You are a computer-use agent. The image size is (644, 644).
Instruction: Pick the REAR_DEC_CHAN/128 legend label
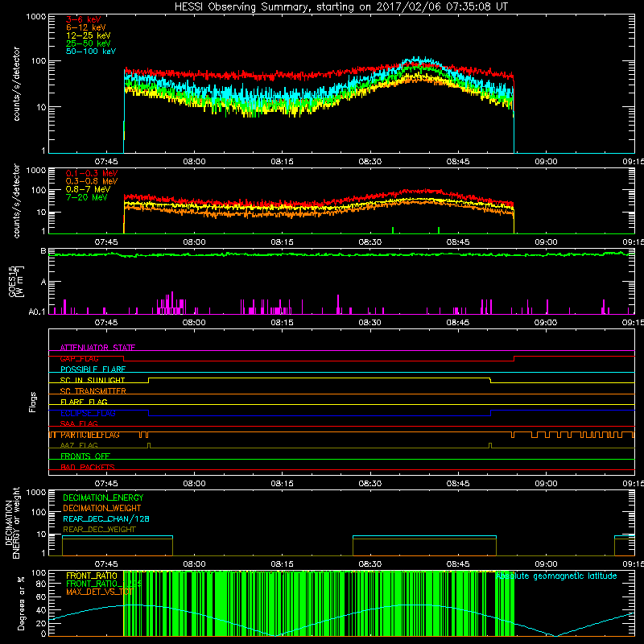[106, 519]
